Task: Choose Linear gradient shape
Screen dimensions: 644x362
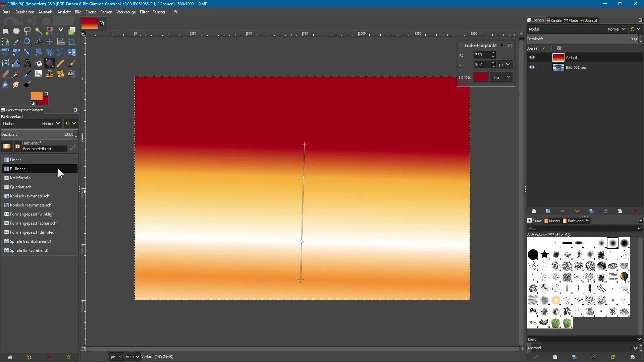Action: (x=40, y=160)
